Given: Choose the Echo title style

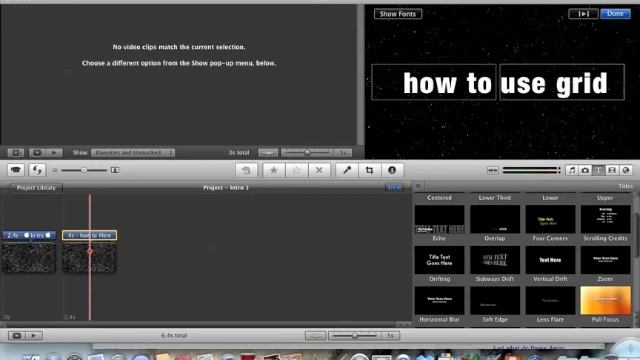Looking at the screenshot, I should tap(439, 219).
